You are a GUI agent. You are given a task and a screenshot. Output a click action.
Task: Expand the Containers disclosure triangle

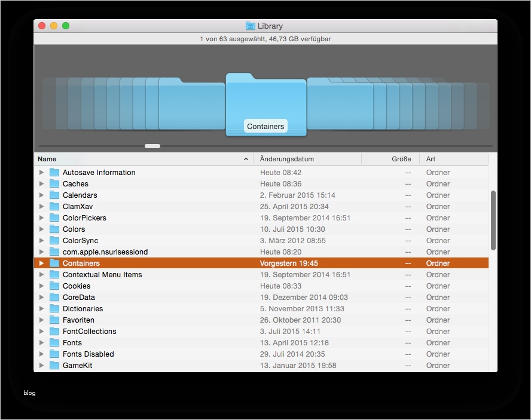coord(41,263)
